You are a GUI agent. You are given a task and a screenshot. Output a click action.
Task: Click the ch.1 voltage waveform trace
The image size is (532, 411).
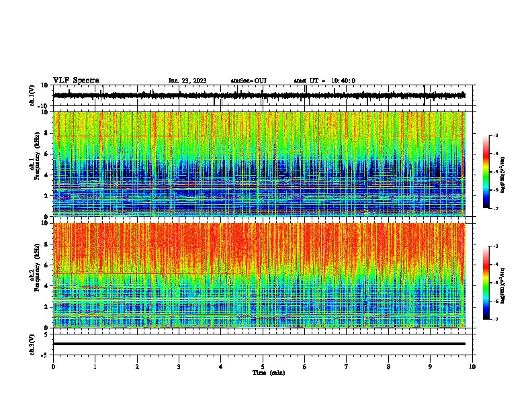tap(259, 95)
